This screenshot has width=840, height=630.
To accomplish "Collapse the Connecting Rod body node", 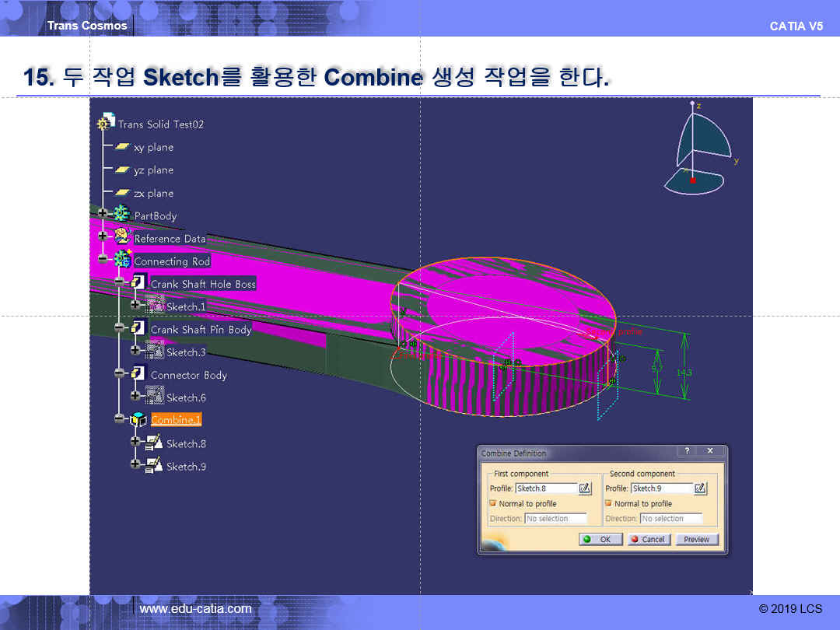I will click(102, 259).
